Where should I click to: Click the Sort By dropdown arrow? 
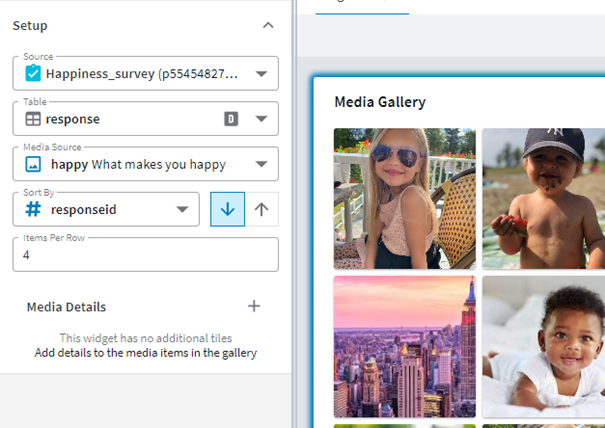[182, 210]
